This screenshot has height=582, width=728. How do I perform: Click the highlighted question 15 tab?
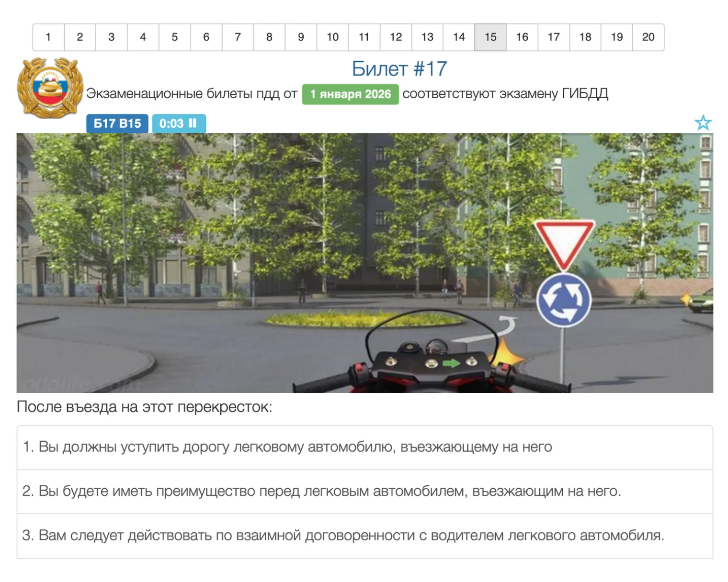(490, 37)
